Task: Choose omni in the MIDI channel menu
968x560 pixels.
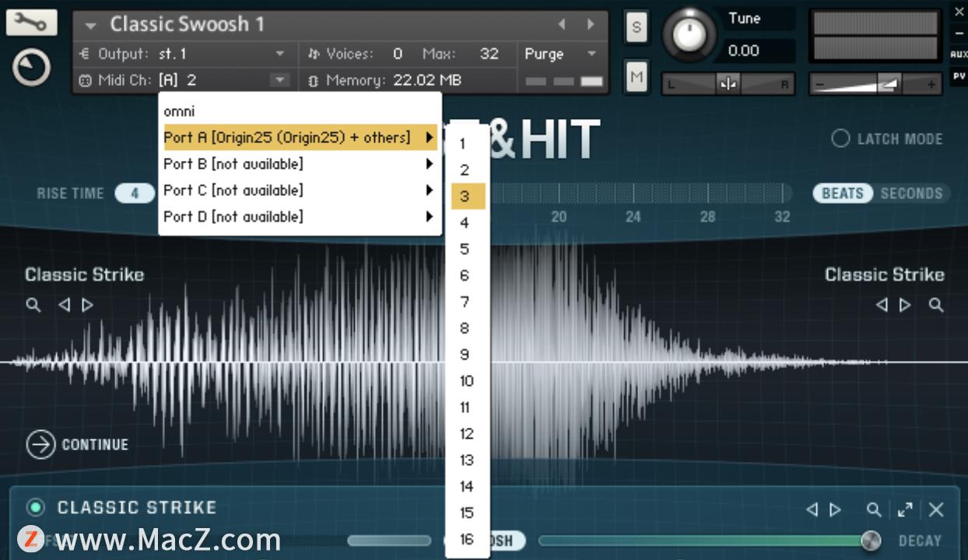Action: pyautogui.click(x=179, y=110)
